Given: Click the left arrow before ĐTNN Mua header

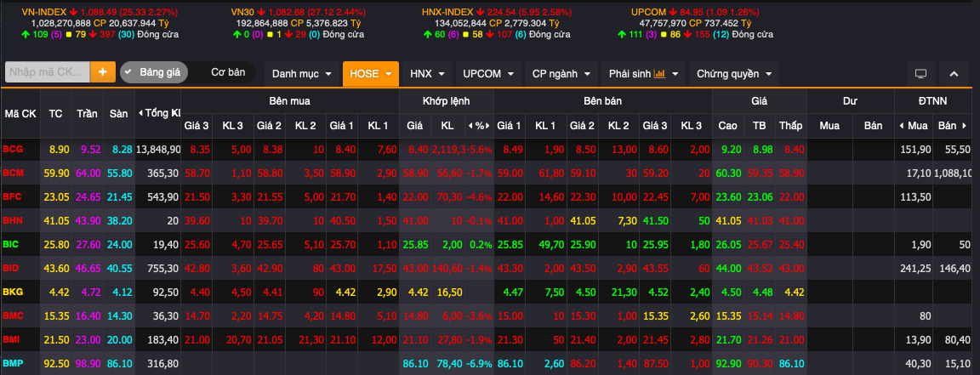Looking at the screenshot, I should tap(901, 126).
